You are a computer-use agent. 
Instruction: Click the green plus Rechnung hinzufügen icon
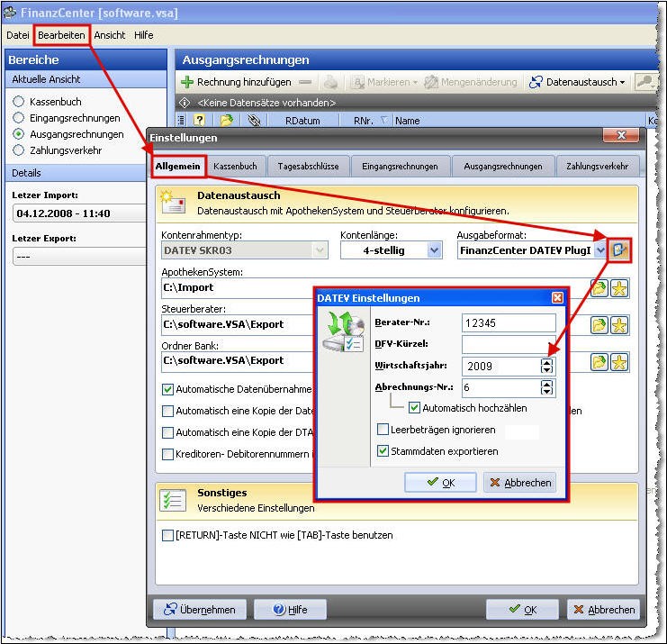(188, 82)
